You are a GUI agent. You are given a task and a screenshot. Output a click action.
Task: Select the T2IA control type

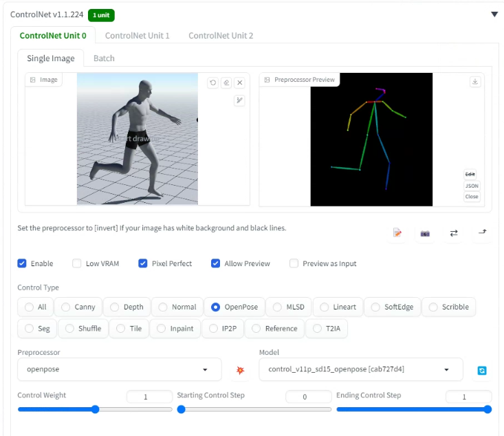[327, 329]
